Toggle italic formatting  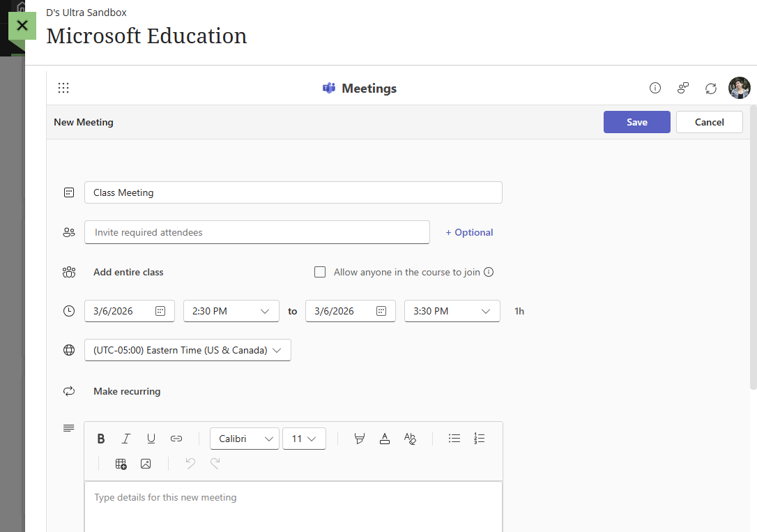point(126,439)
